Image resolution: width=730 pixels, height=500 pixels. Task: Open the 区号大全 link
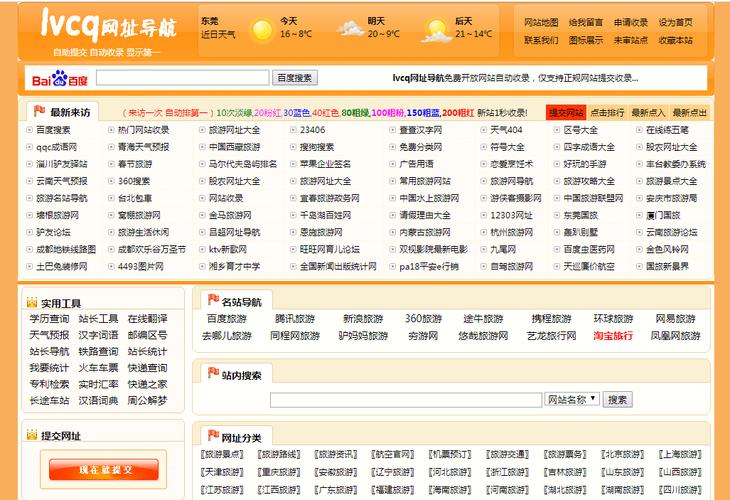point(581,130)
